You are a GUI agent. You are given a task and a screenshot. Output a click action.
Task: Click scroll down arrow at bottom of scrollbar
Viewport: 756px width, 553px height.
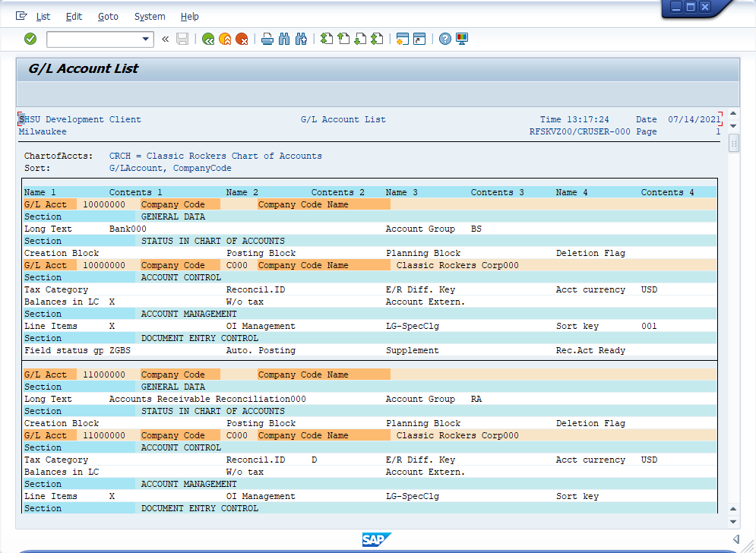(x=733, y=522)
